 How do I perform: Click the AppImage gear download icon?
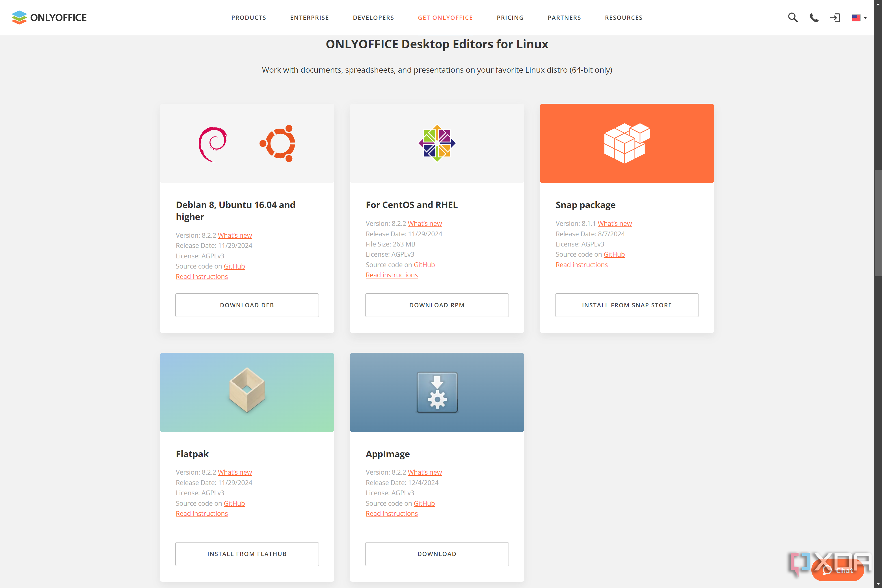pyautogui.click(x=437, y=392)
